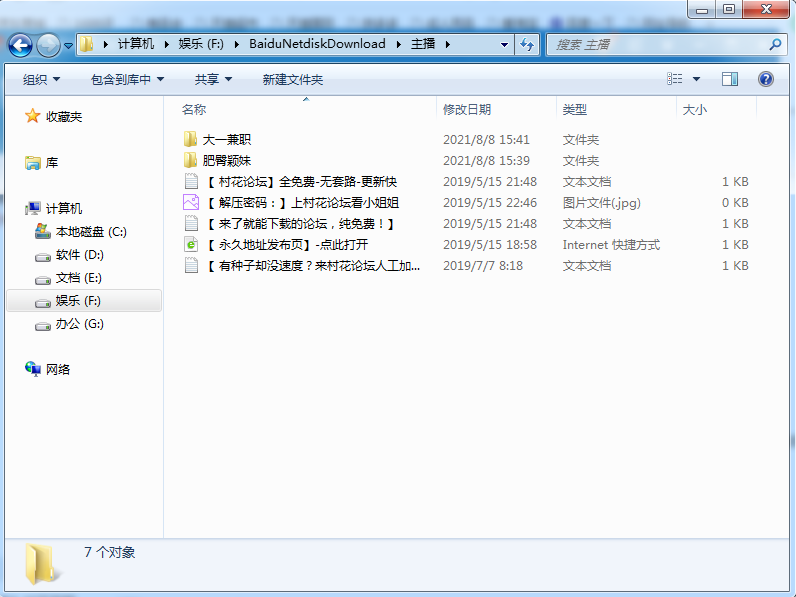
Task: Click the change view icon in toolbar
Action: click(x=676, y=79)
